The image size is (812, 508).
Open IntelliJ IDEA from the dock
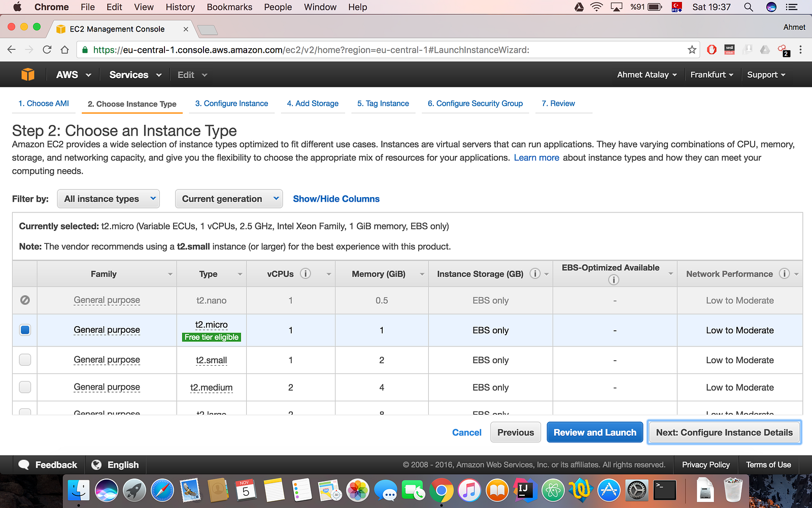point(524,491)
